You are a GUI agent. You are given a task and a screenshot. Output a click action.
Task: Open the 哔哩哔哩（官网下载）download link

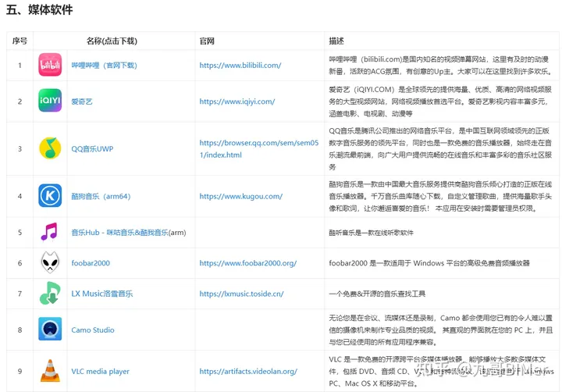tap(104, 66)
